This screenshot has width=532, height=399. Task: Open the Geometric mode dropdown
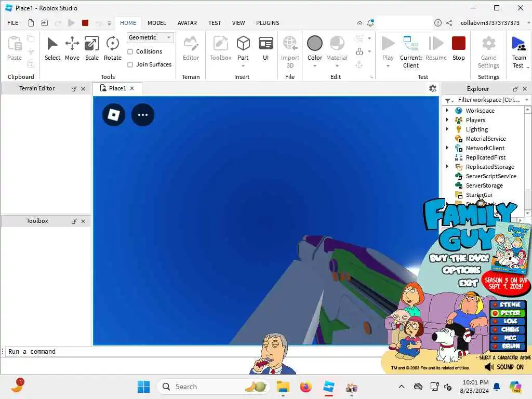150,37
